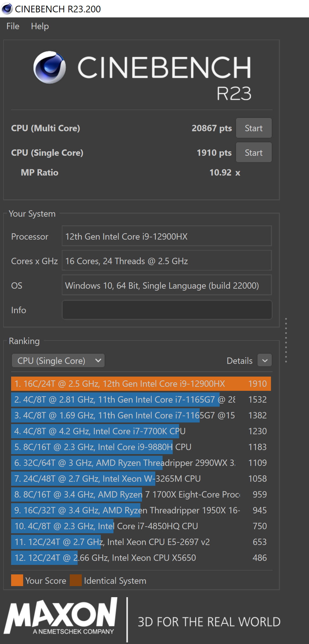Select ranking row 4 Core i7-7700K

click(141, 431)
